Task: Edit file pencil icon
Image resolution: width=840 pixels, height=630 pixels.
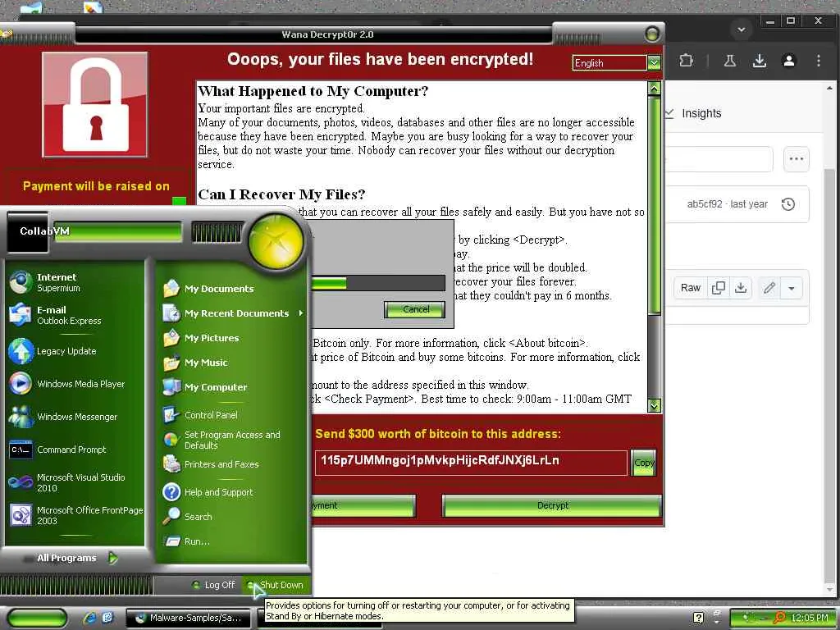Action: pyautogui.click(x=769, y=288)
